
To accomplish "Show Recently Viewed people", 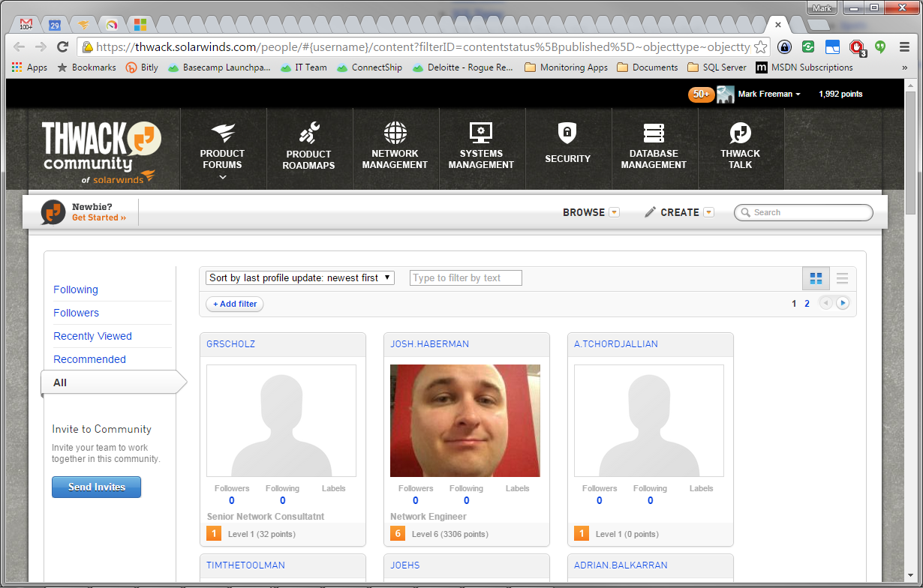I will (92, 336).
